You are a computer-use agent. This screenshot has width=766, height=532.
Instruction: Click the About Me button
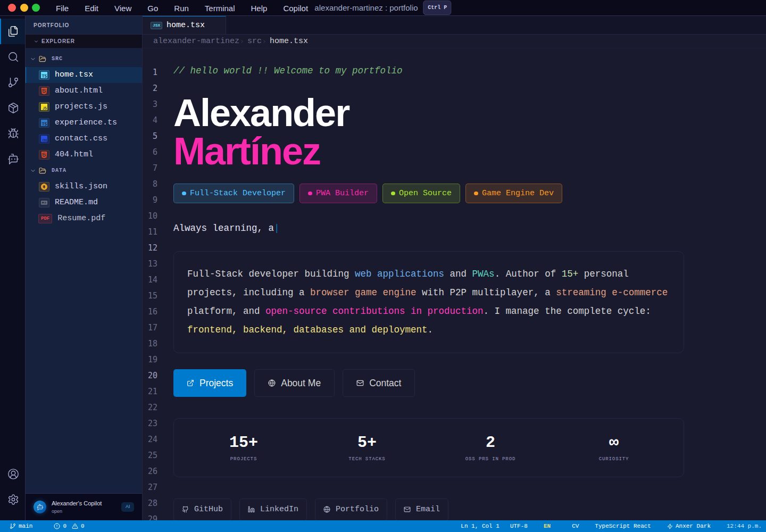pyautogui.click(x=294, y=383)
